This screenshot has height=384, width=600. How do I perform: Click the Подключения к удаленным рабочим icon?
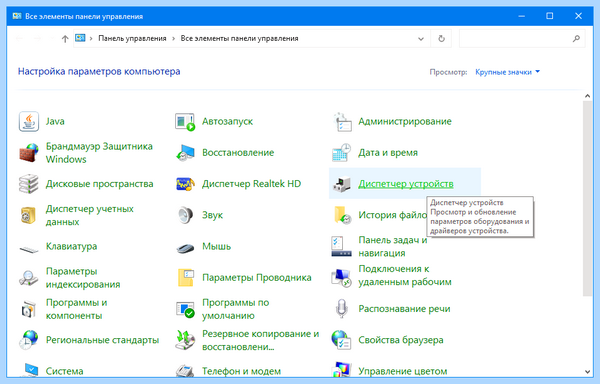click(341, 278)
